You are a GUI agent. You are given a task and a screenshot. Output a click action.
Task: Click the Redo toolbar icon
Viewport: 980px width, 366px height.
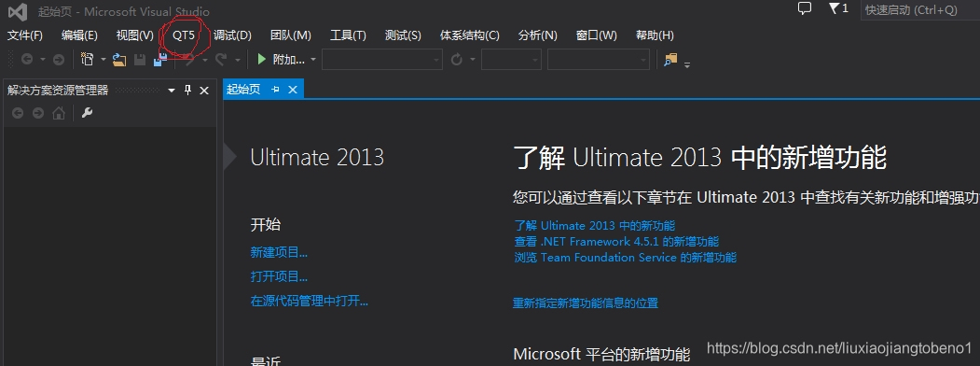(221, 60)
